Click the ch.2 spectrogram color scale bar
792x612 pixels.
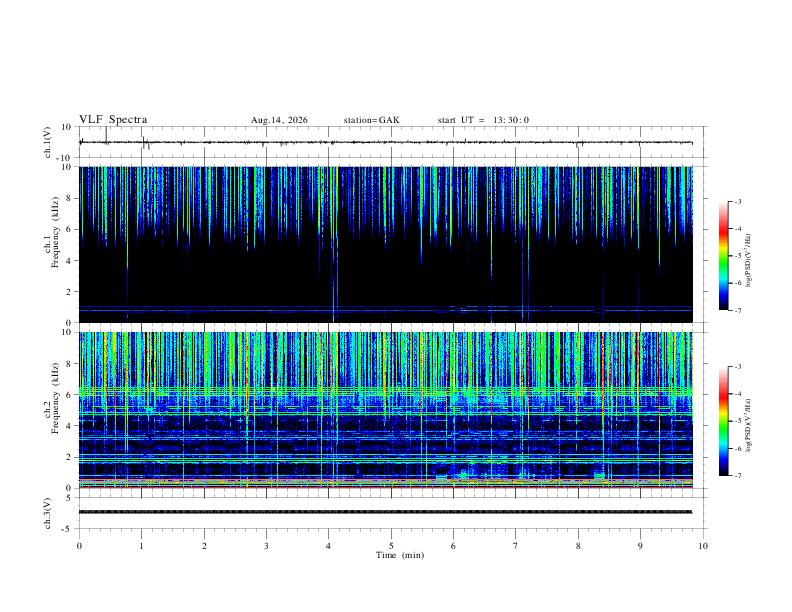[723, 421]
